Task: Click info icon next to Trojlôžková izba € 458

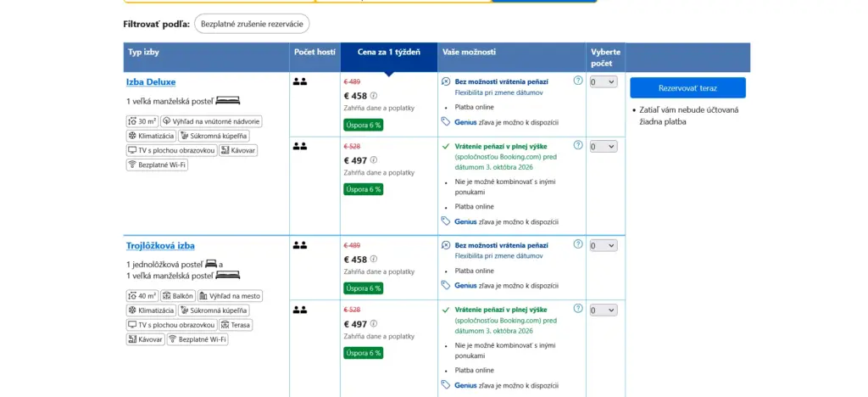Action: [x=374, y=259]
